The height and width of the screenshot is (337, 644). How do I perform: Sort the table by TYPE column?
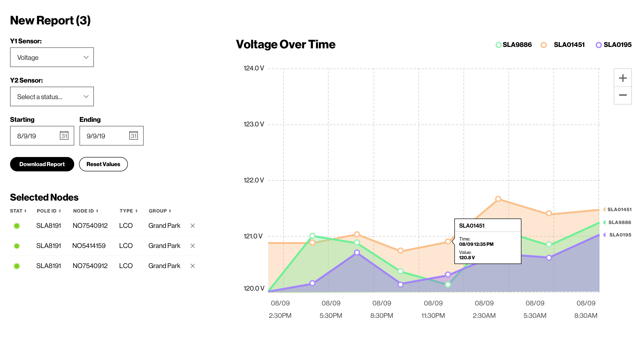click(x=129, y=211)
